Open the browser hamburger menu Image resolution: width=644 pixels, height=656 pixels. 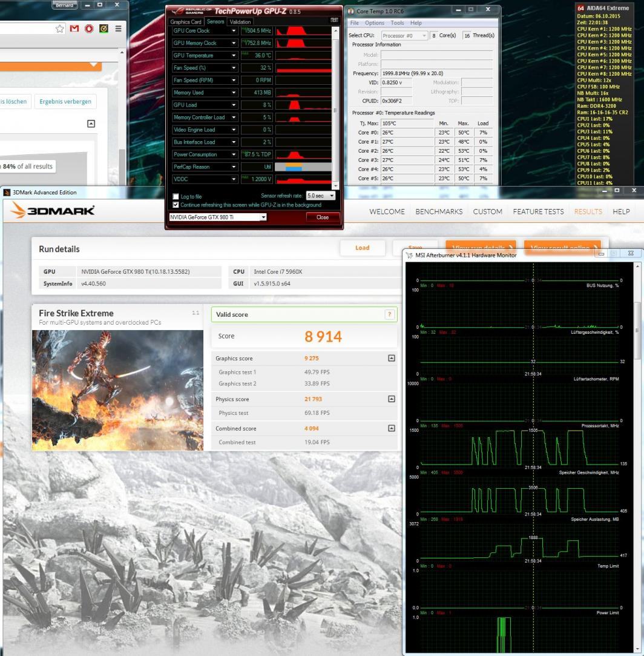pyautogui.click(x=119, y=28)
